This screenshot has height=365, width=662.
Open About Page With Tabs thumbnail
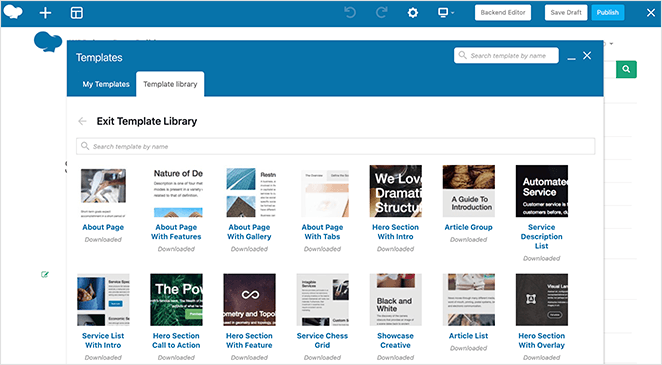[323, 191]
